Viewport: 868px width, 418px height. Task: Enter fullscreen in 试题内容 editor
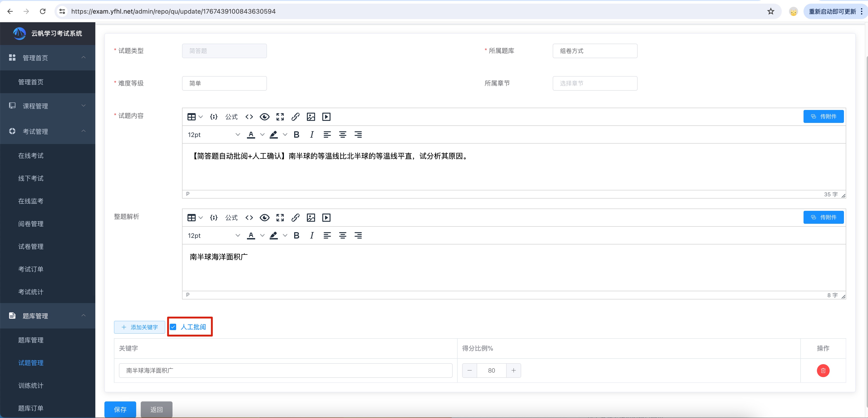(x=280, y=117)
